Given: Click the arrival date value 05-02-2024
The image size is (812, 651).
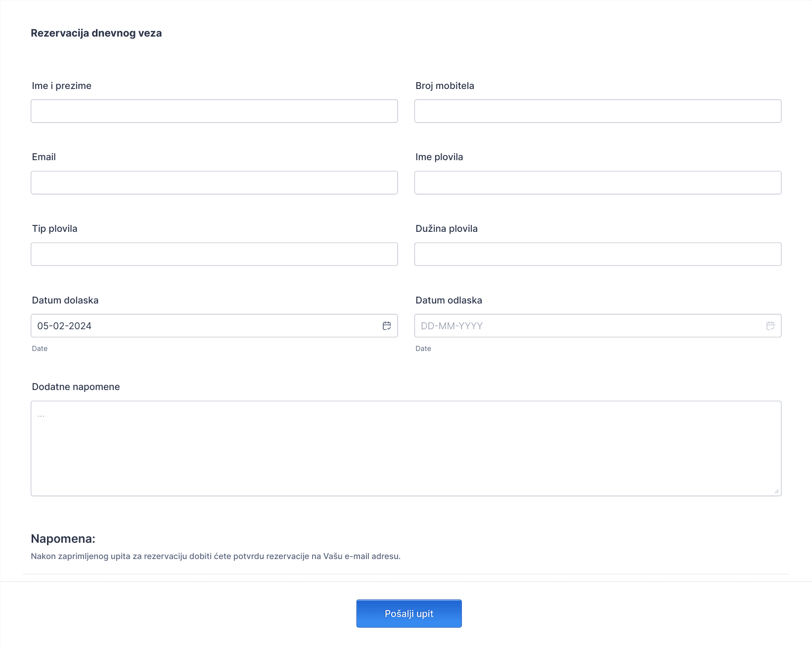Looking at the screenshot, I should click(x=64, y=326).
